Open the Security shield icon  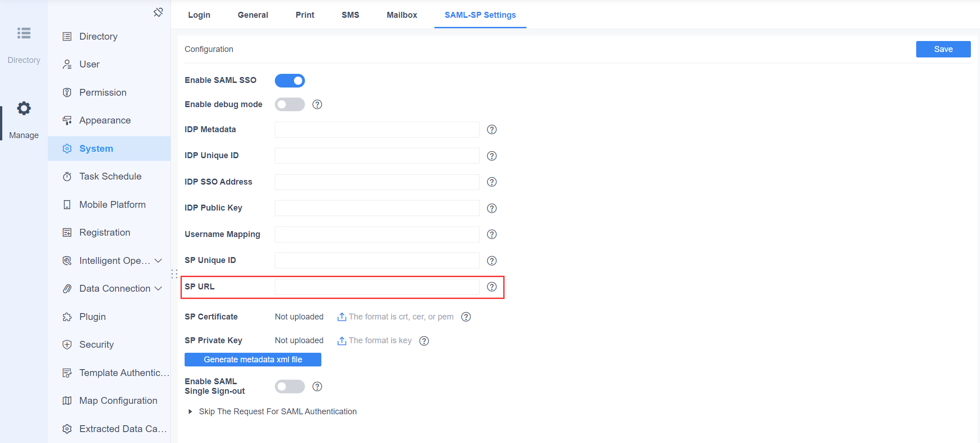(x=67, y=345)
